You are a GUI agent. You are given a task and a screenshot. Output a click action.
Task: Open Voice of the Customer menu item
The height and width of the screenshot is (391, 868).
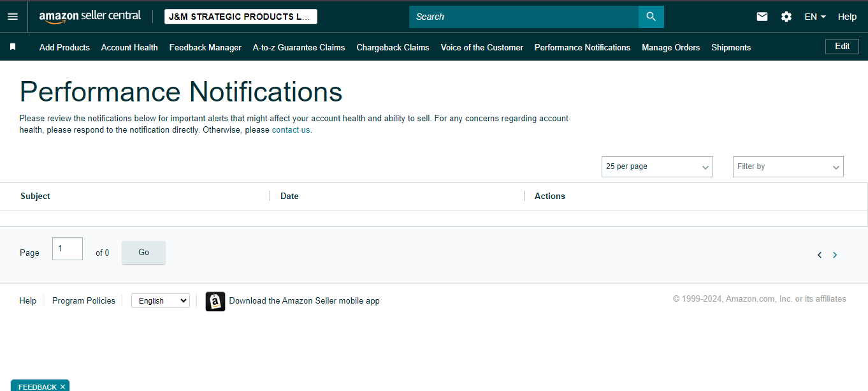(482, 47)
